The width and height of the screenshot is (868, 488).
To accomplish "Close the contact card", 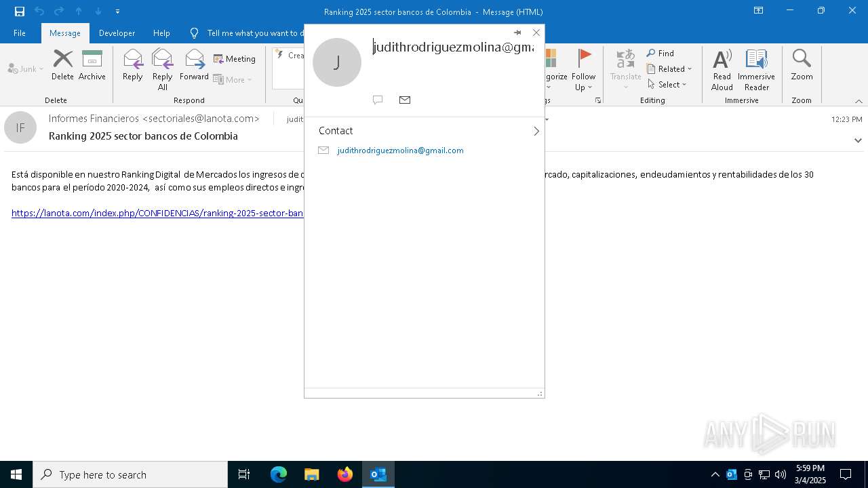I will [536, 33].
